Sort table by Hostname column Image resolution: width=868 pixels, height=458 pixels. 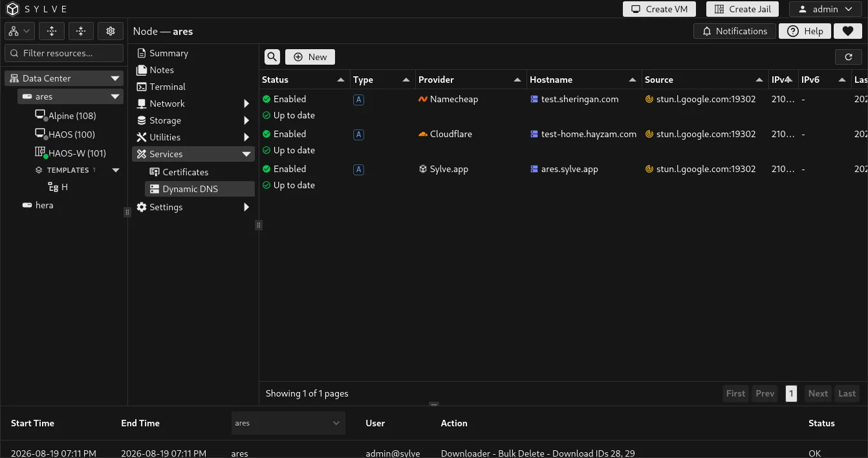coord(584,80)
